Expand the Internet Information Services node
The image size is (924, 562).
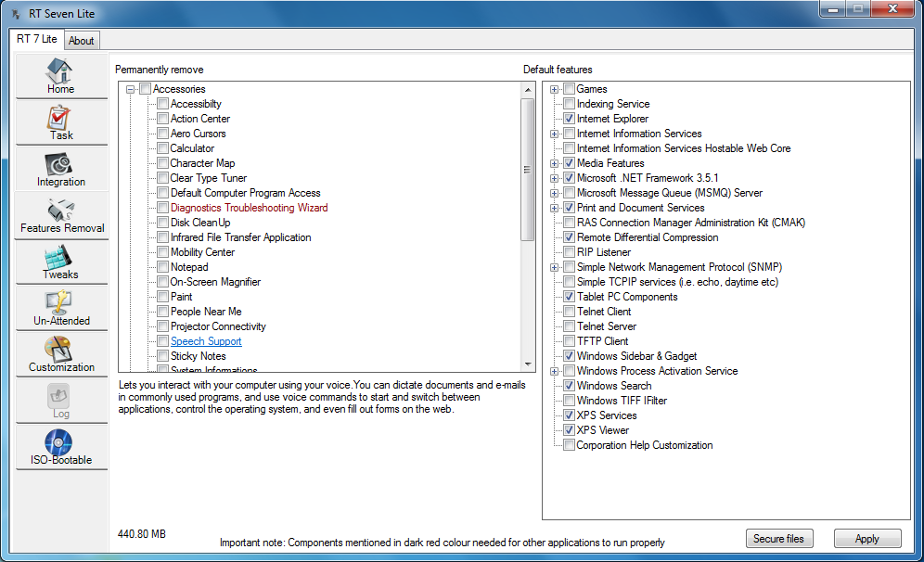tap(554, 134)
